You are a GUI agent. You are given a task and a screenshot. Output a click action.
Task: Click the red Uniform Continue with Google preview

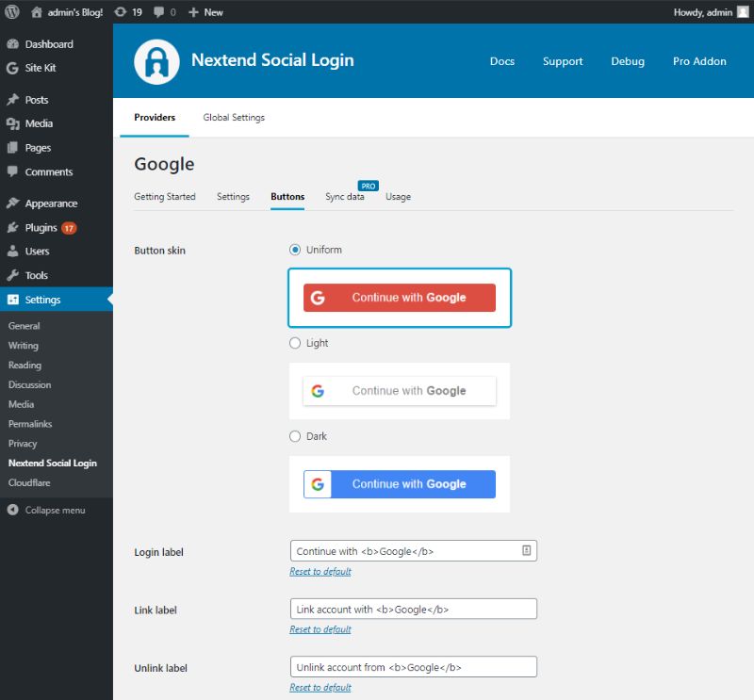coord(399,298)
